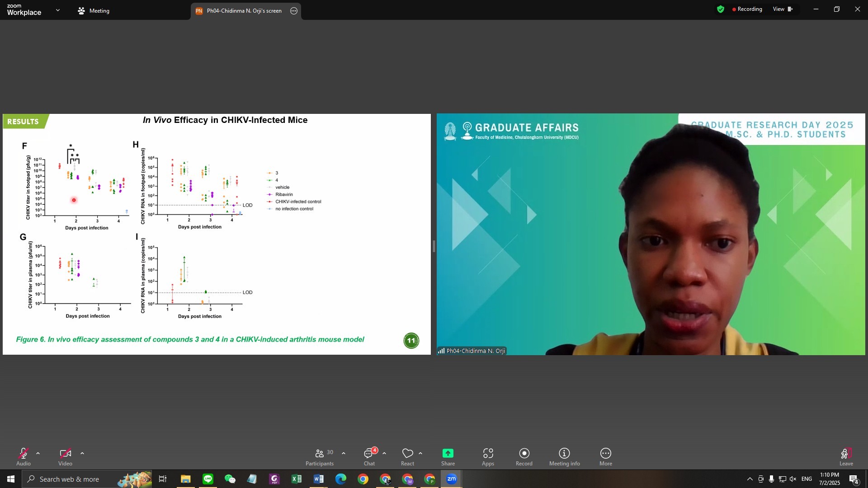Screen dimensions: 868x488
Task: Open the View layout menu
Action: click(783, 9)
